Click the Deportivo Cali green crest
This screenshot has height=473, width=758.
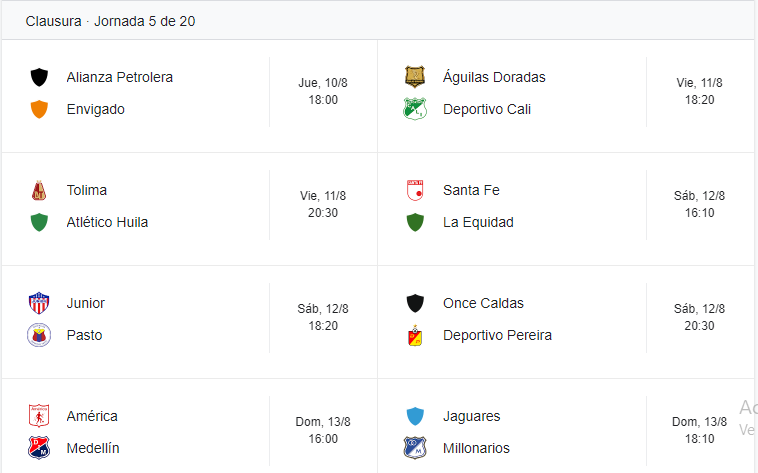(415, 109)
